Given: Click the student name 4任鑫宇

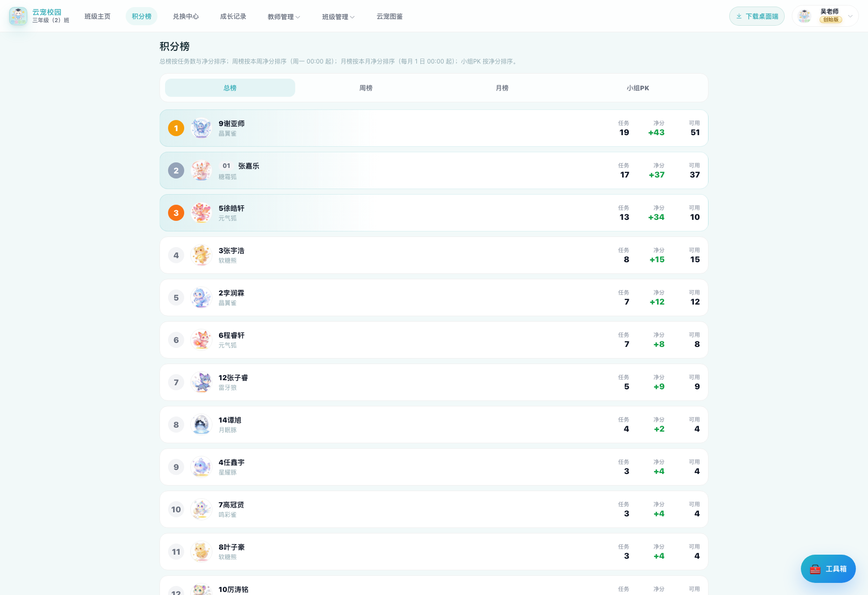Looking at the screenshot, I should [232, 462].
